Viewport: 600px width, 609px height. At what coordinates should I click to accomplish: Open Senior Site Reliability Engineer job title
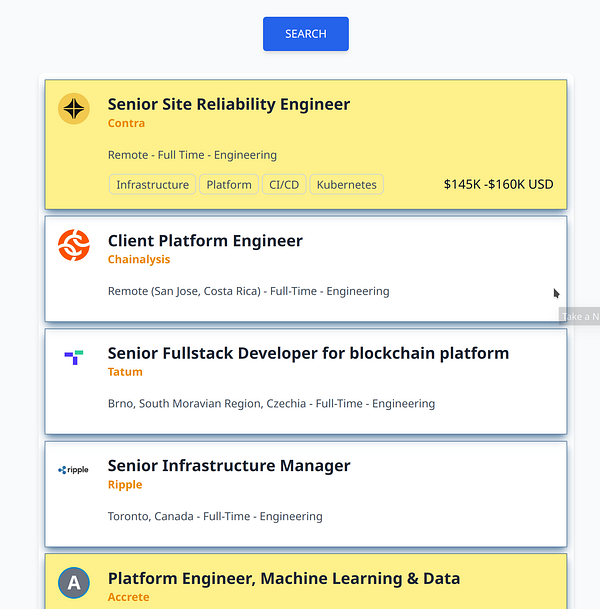click(x=229, y=104)
